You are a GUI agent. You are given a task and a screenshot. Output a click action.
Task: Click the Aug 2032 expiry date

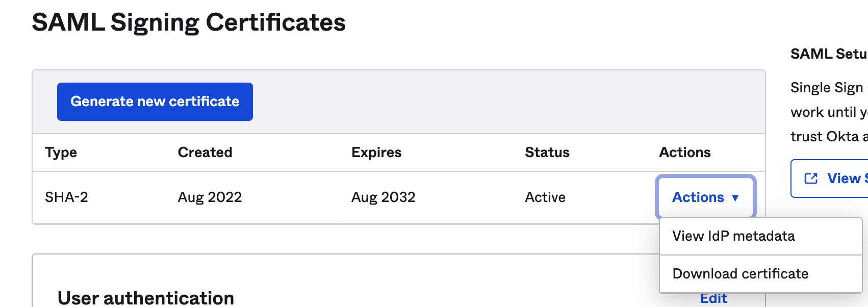point(383,197)
